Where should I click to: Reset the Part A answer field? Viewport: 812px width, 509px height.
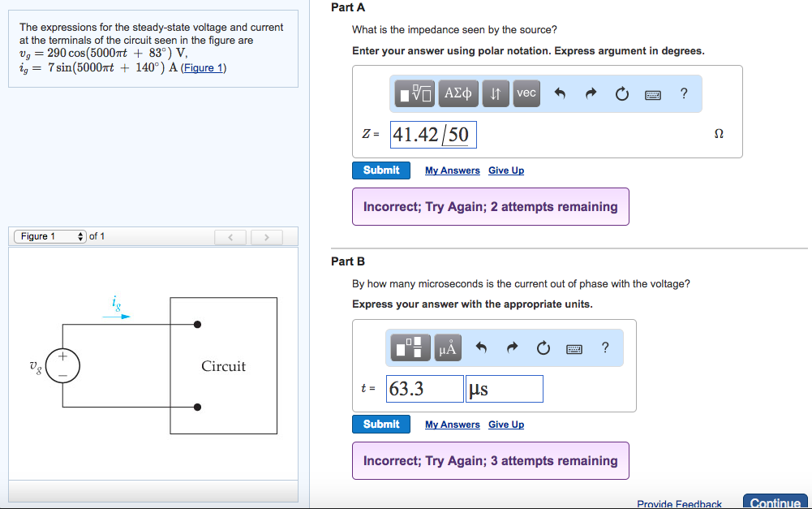coord(621,94)
